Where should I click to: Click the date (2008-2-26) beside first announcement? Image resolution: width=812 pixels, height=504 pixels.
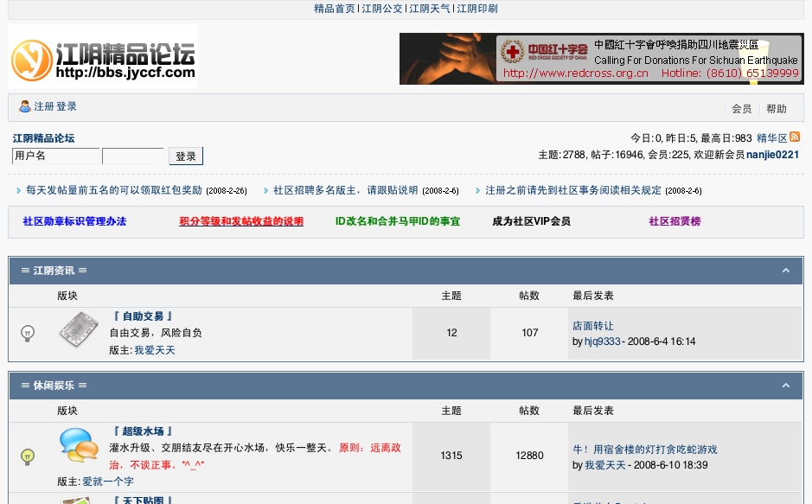[227, 191]
